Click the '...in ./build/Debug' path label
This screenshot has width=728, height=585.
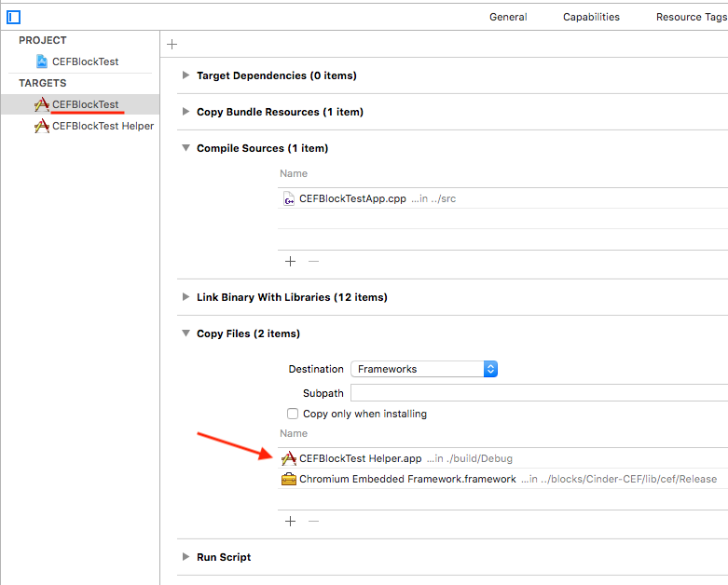click(470, 459)
